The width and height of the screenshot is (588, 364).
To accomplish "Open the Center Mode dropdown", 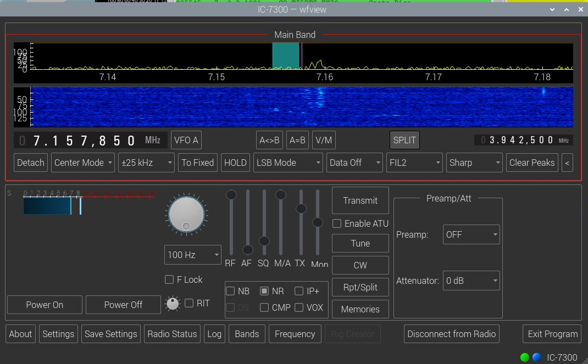I will pyautogui.click(x=82, y=163).
